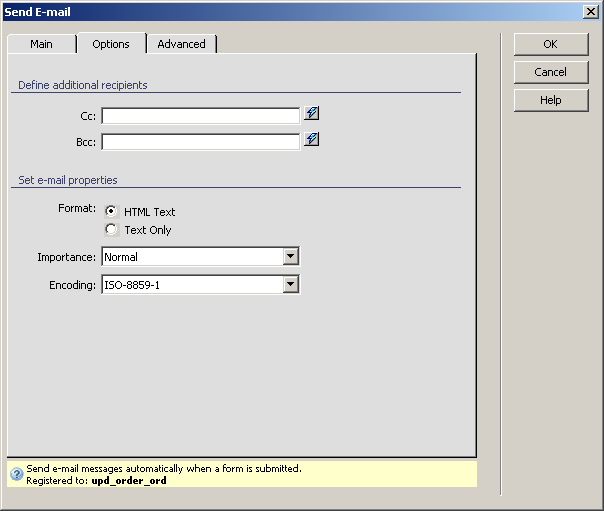The width and height of the screenshot is (604, 511).
Task: Open dynamic data picker for Bcc field
Action: 312,140
